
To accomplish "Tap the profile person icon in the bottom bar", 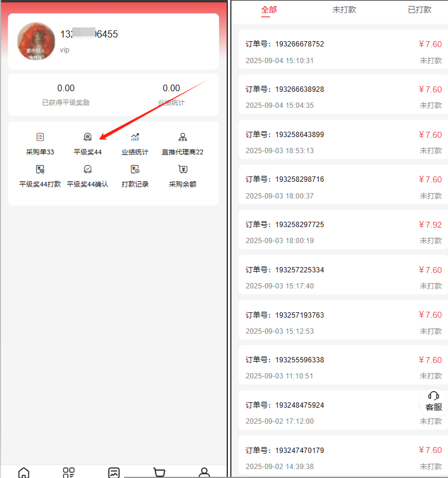I will click(x=204, y=473).
